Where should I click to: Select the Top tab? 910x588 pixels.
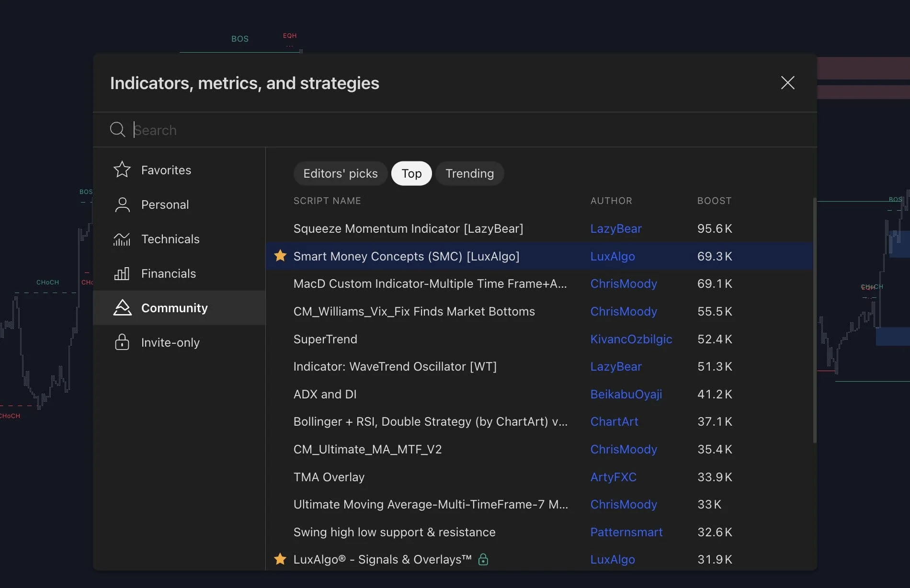[x=411, y=173]
